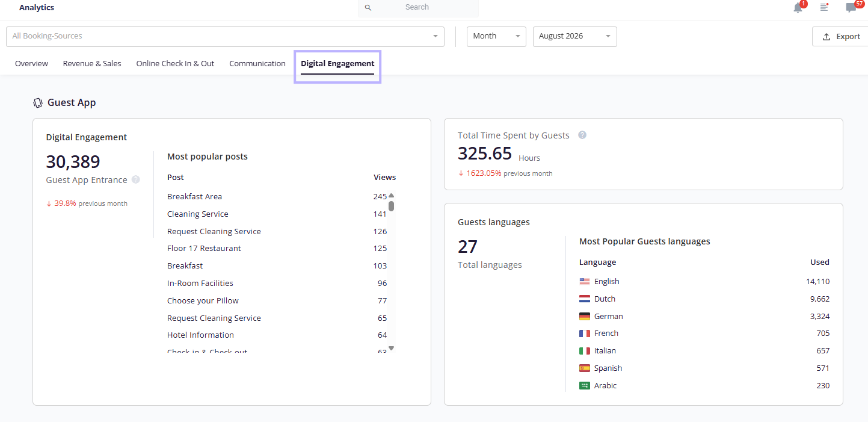Switch to the Revenue & Sales tab
The image size is (868, 422).
click(92, 63)
